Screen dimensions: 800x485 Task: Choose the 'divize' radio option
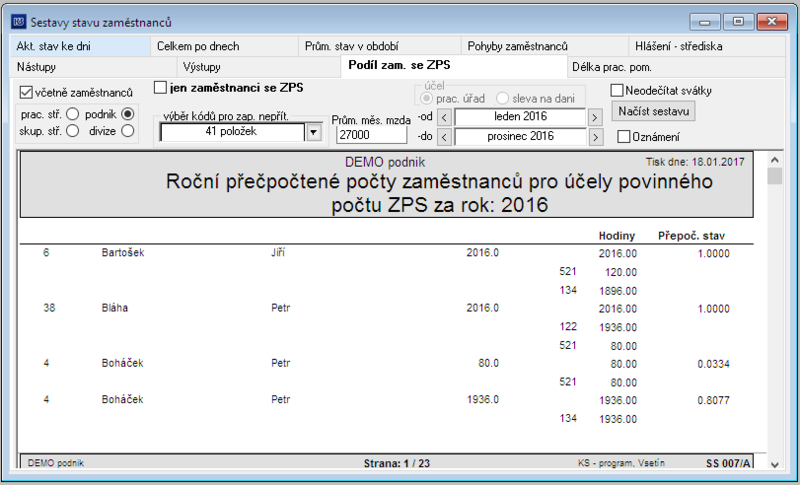128,131
